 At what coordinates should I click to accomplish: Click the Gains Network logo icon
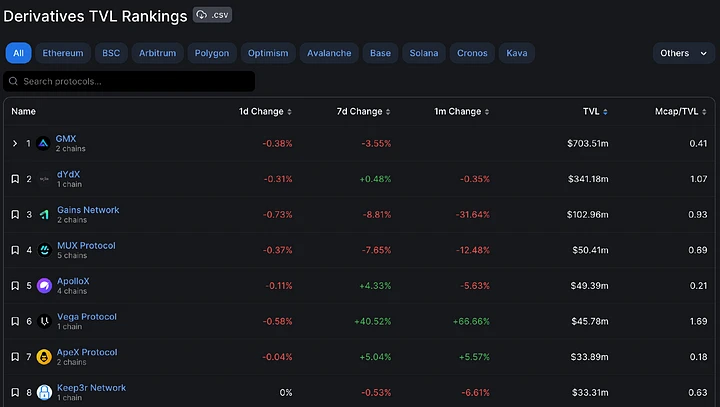click(44, 215)
